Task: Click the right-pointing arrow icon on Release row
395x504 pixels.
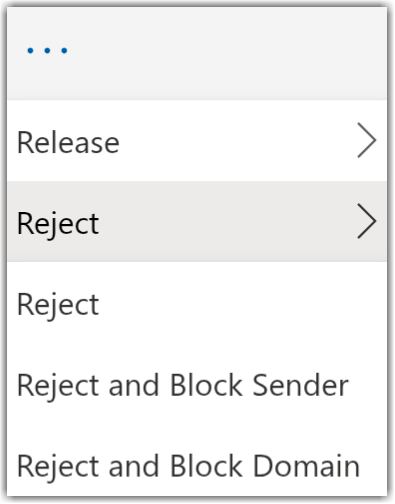Action: point(367,140)
